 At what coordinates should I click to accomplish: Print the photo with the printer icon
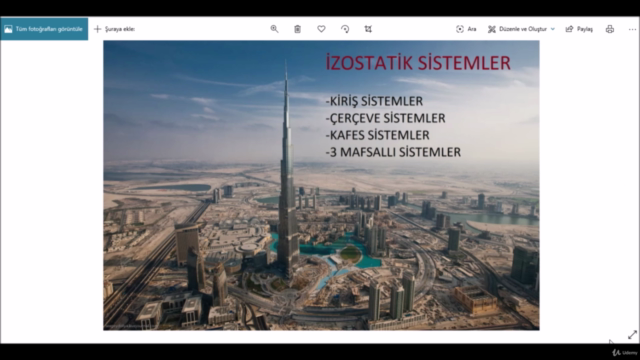[x=610, y=29]
